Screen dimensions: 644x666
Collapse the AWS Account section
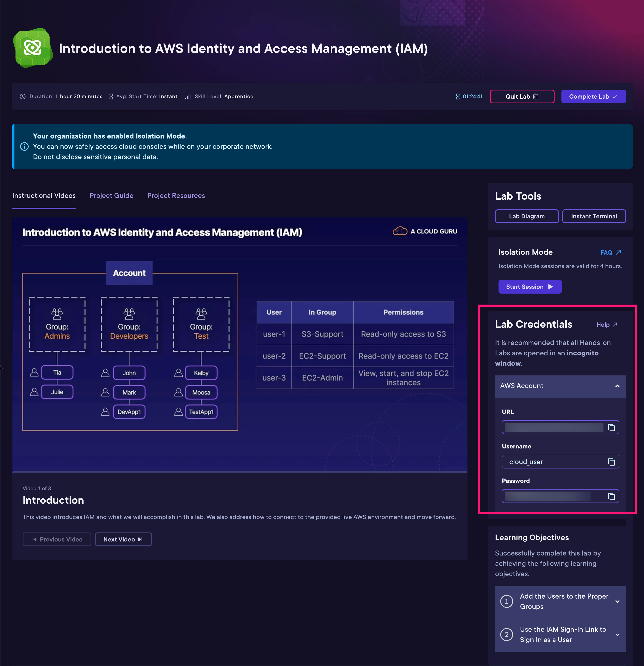click(617, 386)
